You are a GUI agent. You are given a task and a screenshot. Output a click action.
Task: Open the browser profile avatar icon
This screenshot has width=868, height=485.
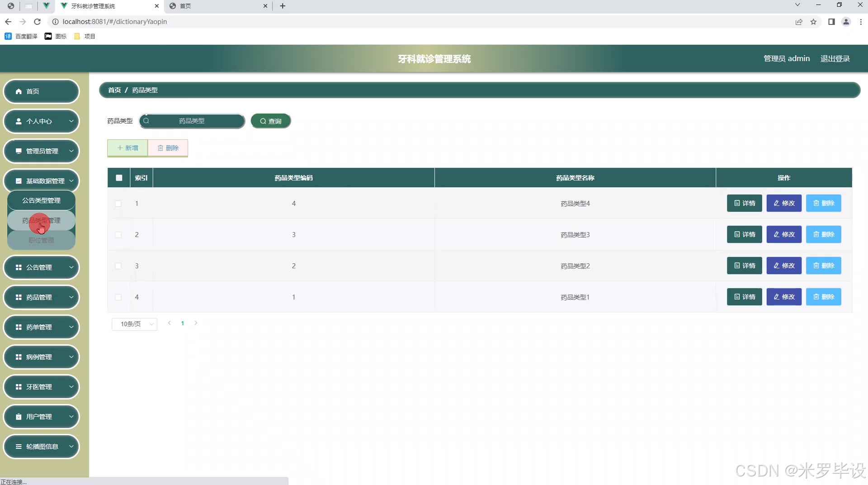pyautogui.click(x=846, y=22)
